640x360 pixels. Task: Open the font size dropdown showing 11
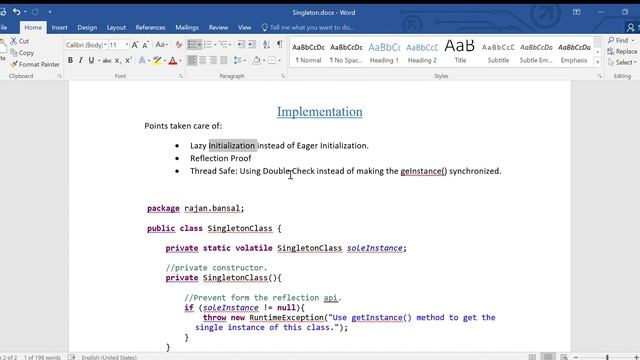[x=127, y=44]
